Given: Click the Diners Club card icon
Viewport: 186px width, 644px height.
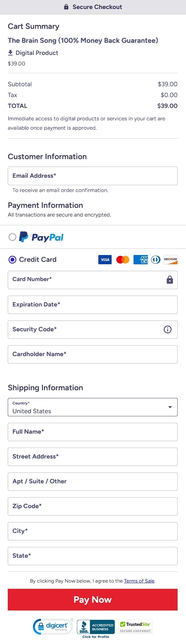Looking at the screenshot, I should tap(156, 260).
